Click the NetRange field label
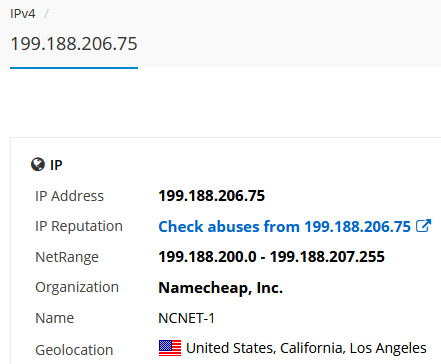 tap(67, 257)
